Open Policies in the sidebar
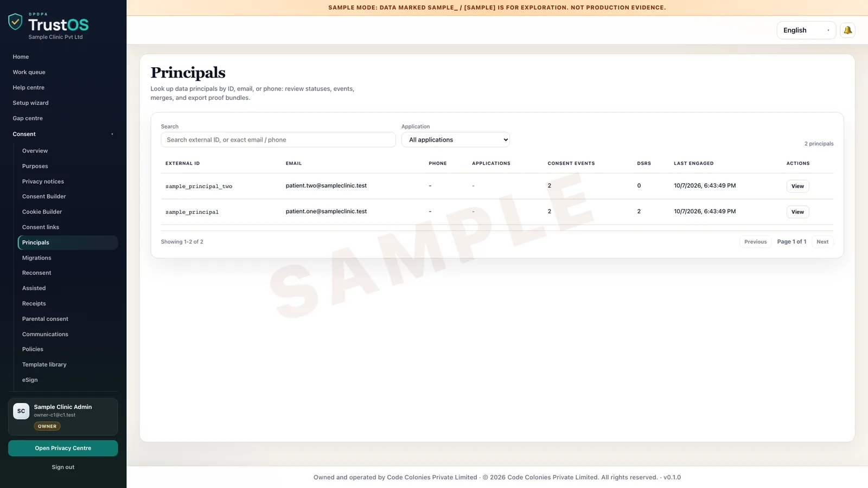Viewport: 868px width, 488px height. 33,349
